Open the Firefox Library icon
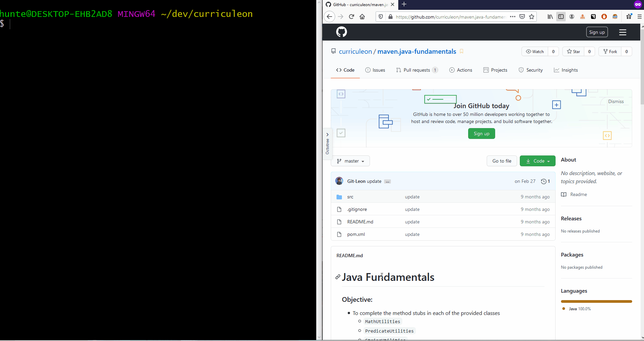 (550, 17)
